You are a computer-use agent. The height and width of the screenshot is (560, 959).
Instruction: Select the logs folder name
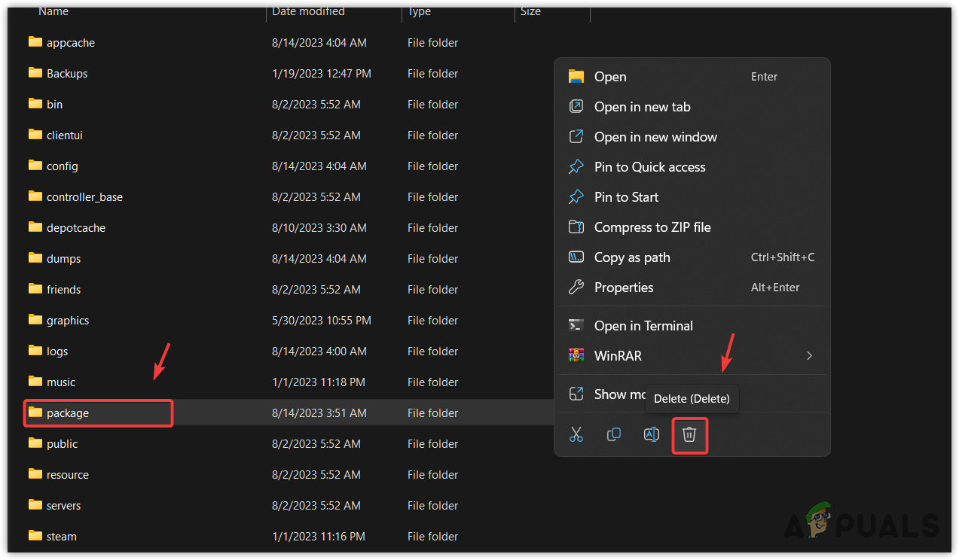tap(57, 352)
